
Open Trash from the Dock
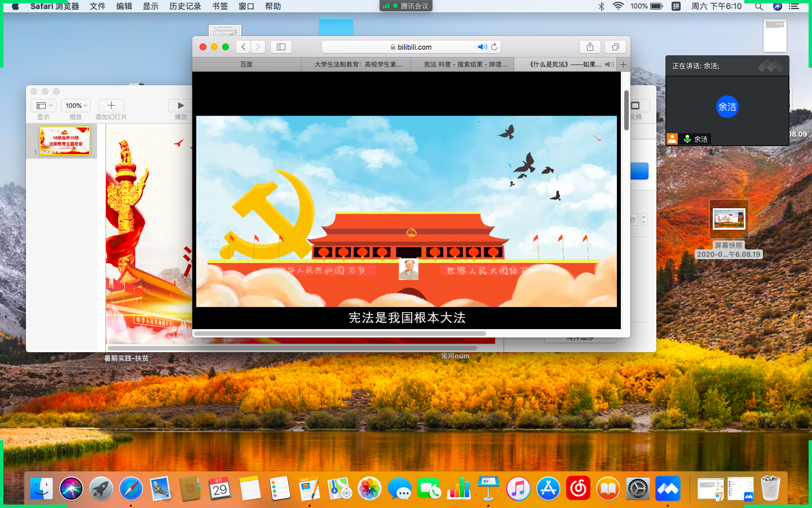(770, 489)
